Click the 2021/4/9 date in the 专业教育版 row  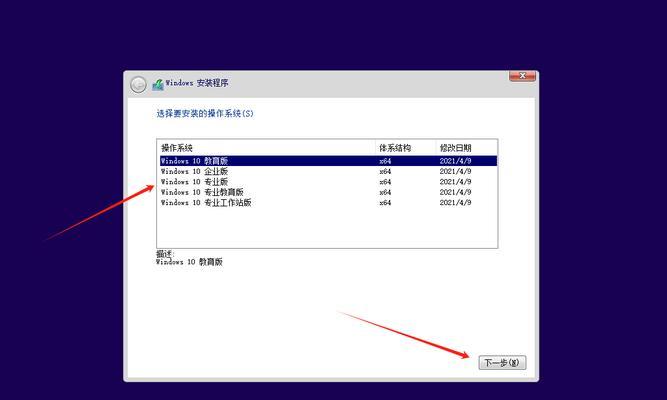[x=455, y=192]
